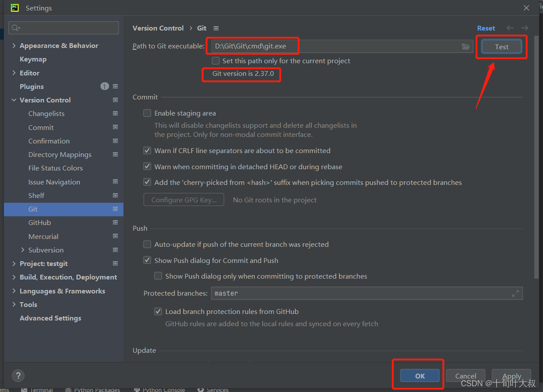
Task: Click the project icon on Mercurial row
Action: tap(115, 236)
